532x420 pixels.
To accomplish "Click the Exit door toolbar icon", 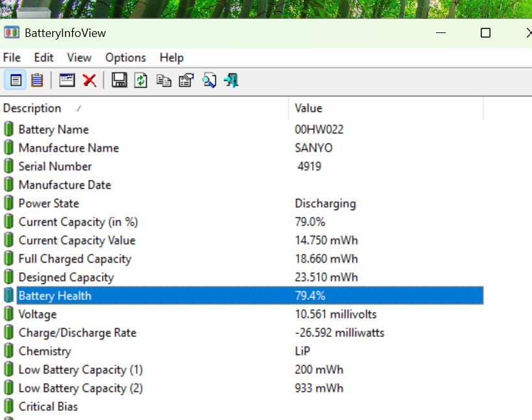I will pos(231,80).
